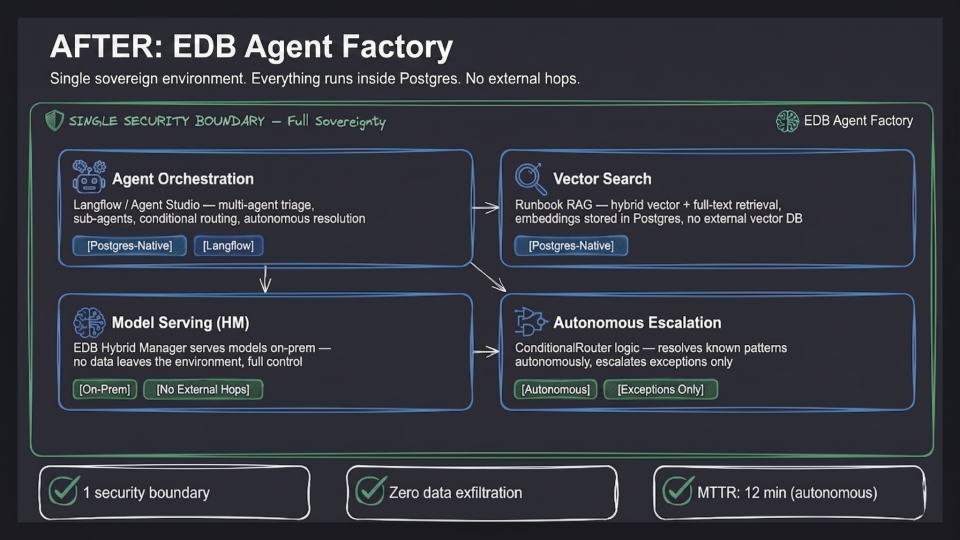Click arrow from Agent Orchestration to Vector Search
The width and height of the screenshot is (960, 540).
pos(486,208)
